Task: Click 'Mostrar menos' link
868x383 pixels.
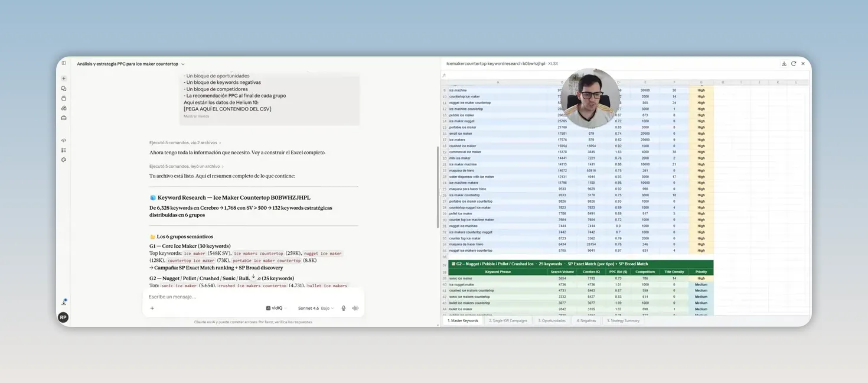Action: tap(196, 116)
